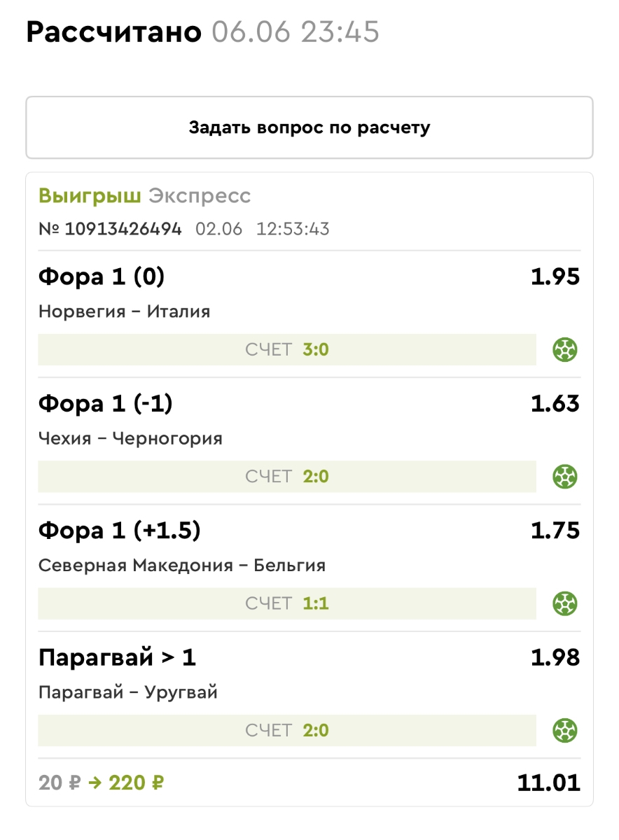Click the Парагвай 2:0 score bar
The width and height of the screenshot is (619, 840).
click(287, 731)
